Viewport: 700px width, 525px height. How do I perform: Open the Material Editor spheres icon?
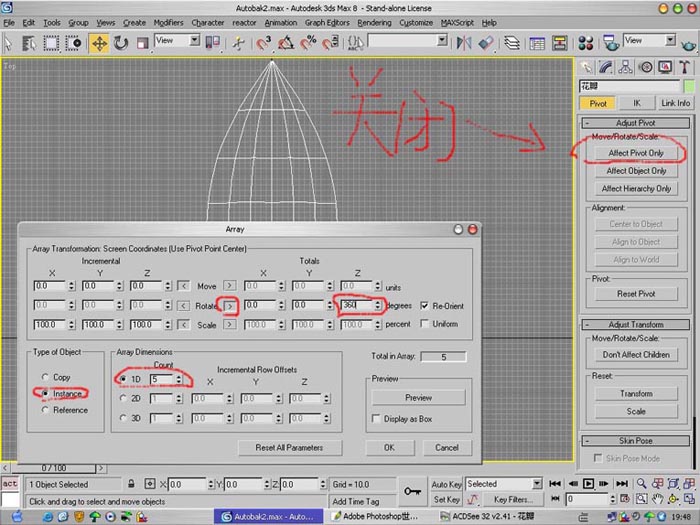point(585,43)
